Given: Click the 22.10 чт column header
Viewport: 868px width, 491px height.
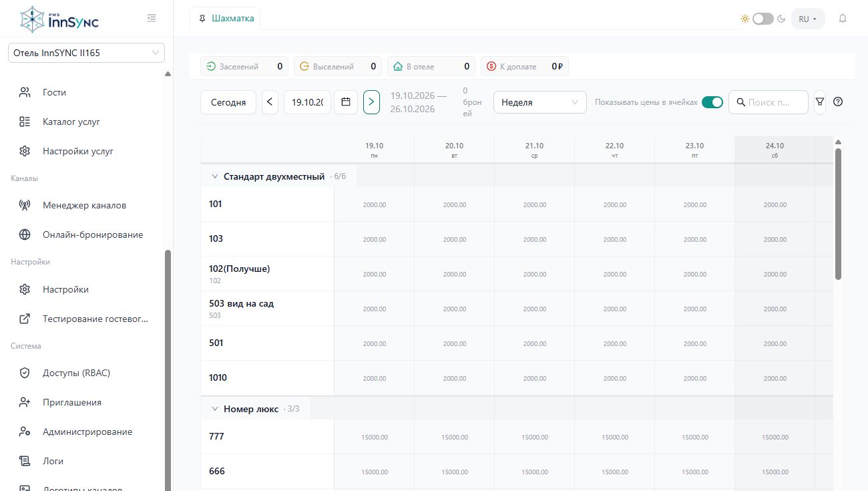Looking at the screenshot, I should point(614,150).
